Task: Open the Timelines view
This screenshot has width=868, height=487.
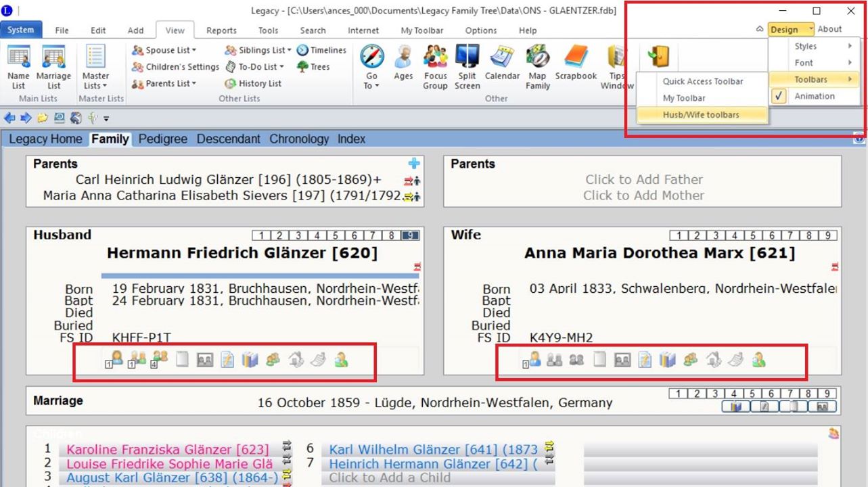Action: (x=321, y=50)
